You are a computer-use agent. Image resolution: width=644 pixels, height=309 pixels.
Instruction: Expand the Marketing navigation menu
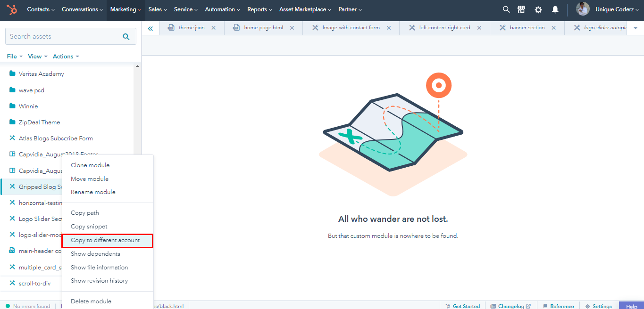pyautogui.click(x=125, y=9)
